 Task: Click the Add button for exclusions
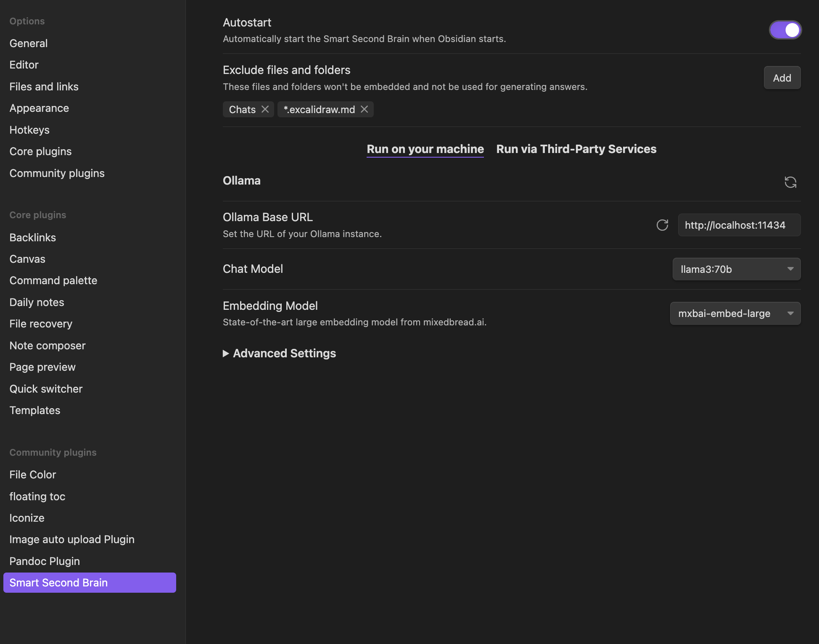click(782, 77)
